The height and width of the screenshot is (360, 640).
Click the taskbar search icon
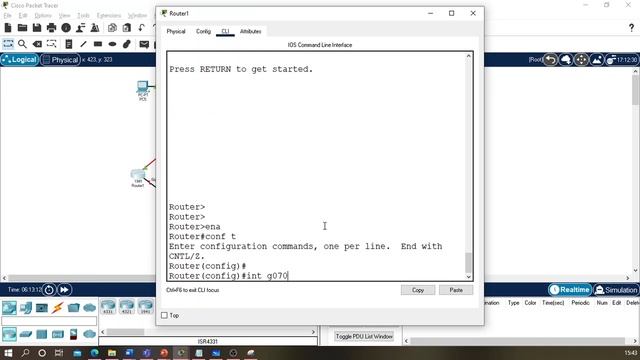point(25,353)
